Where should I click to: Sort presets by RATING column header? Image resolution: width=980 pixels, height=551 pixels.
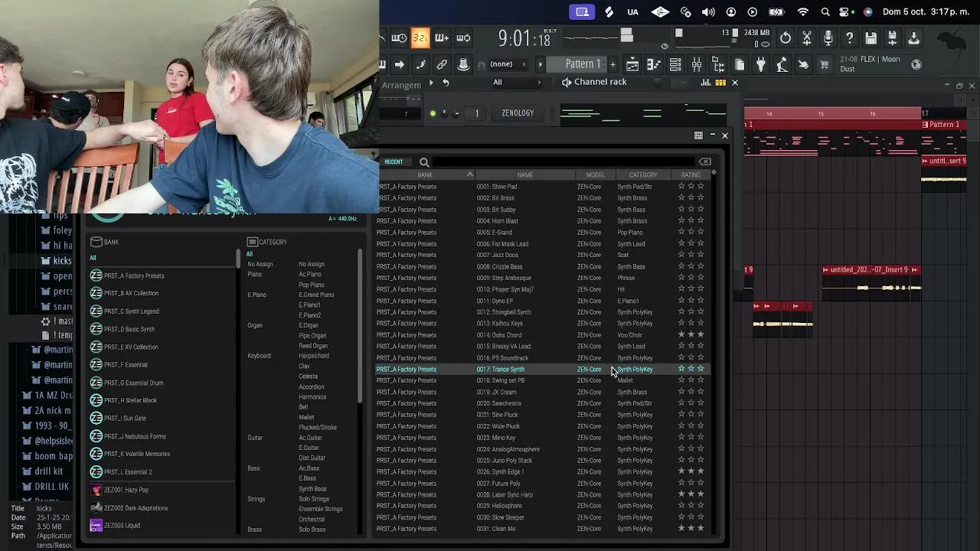[691, 175]
